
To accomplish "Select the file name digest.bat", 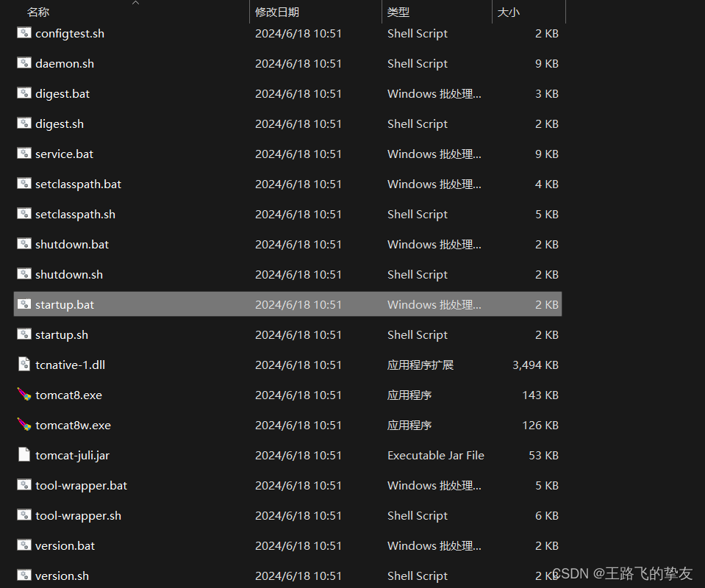I will tap(62, 94).
